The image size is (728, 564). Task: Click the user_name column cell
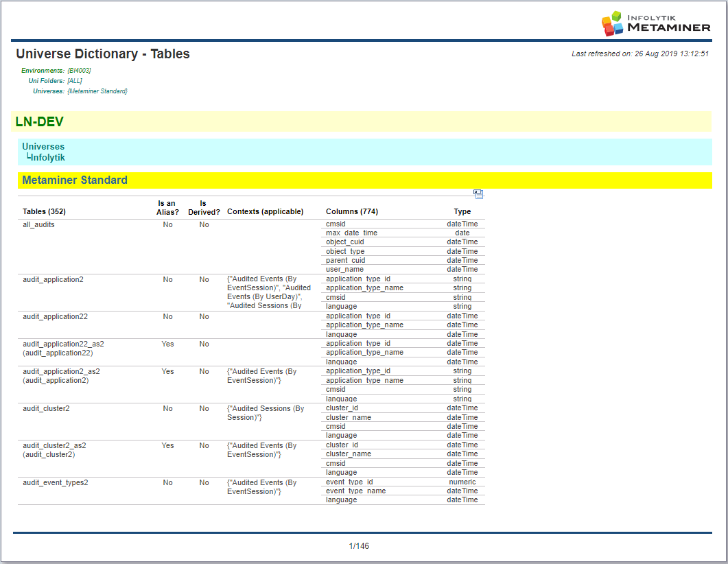point(344,269)
